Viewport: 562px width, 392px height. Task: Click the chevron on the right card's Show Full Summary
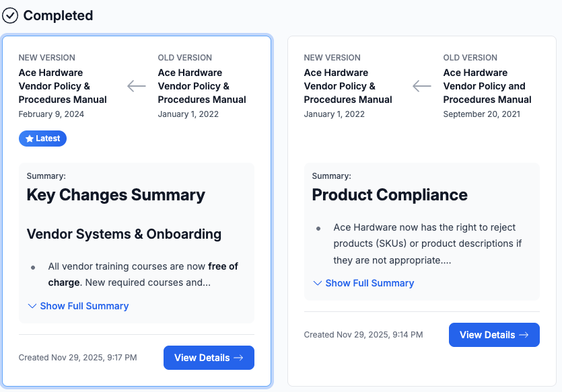click(x=317, y=283)
